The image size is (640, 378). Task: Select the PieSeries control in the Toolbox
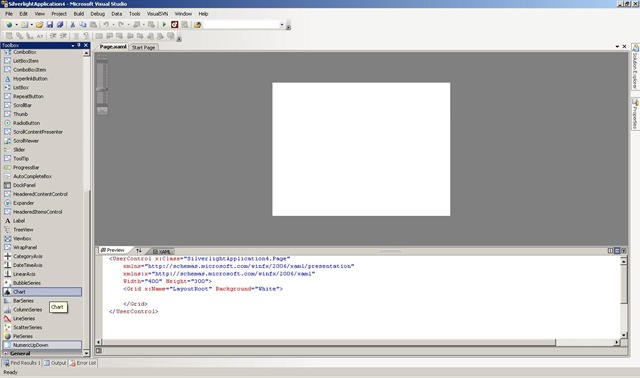click(x=42, y=336)
